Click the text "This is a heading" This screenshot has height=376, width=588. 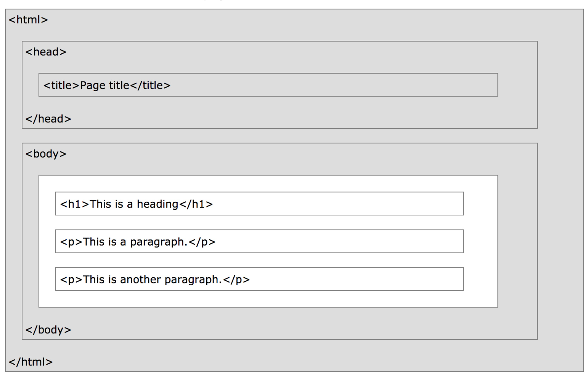click(x=134, y=204)
